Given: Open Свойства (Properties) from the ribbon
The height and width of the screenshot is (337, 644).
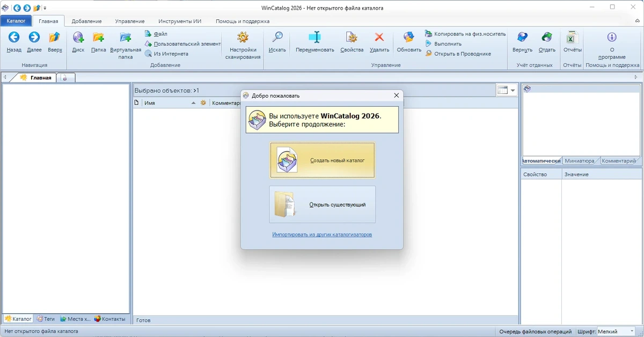Looking at the screenshot, I should click(352, 42).
